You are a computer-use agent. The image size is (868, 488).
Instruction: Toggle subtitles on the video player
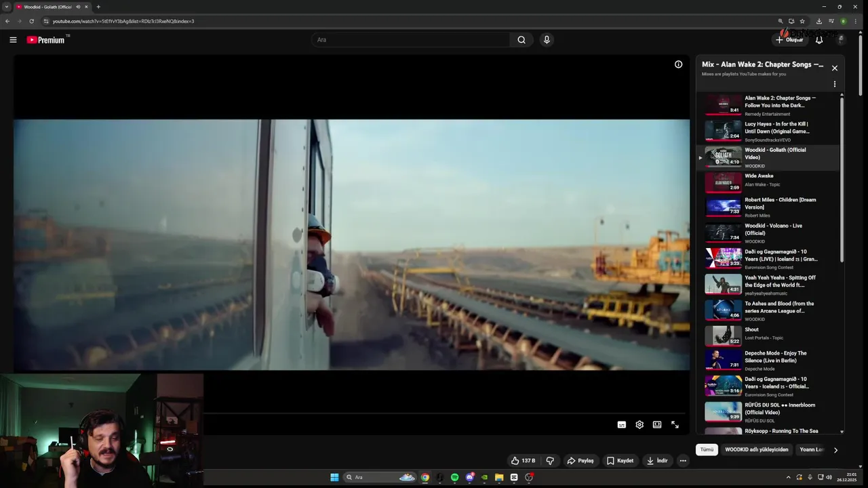click(622, 425)
